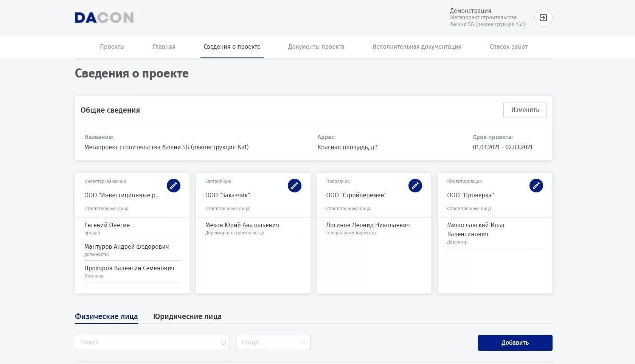Click the ООО "Стройперемен" company name
The image size is (635, 364).
coord(356,195)
